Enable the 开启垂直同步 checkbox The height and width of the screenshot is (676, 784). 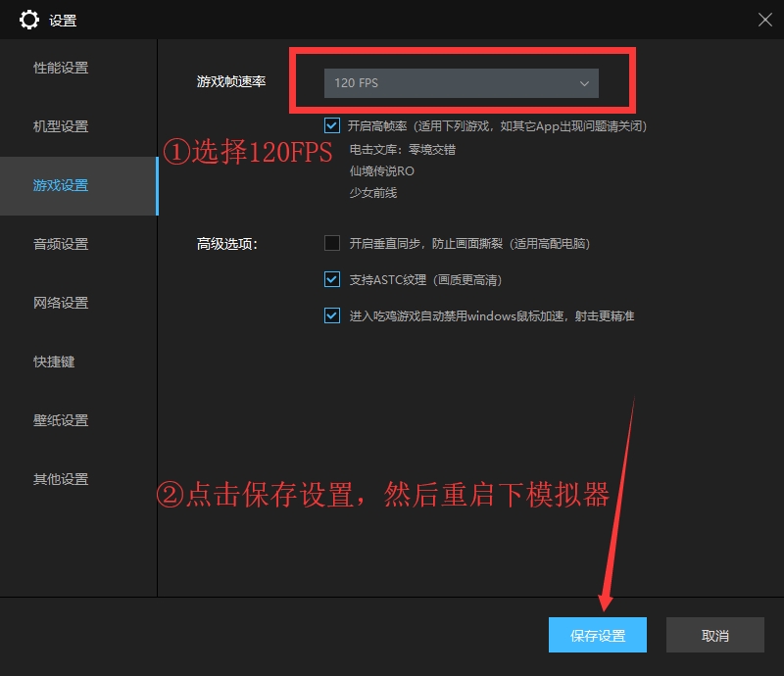(x=332, y=243)
